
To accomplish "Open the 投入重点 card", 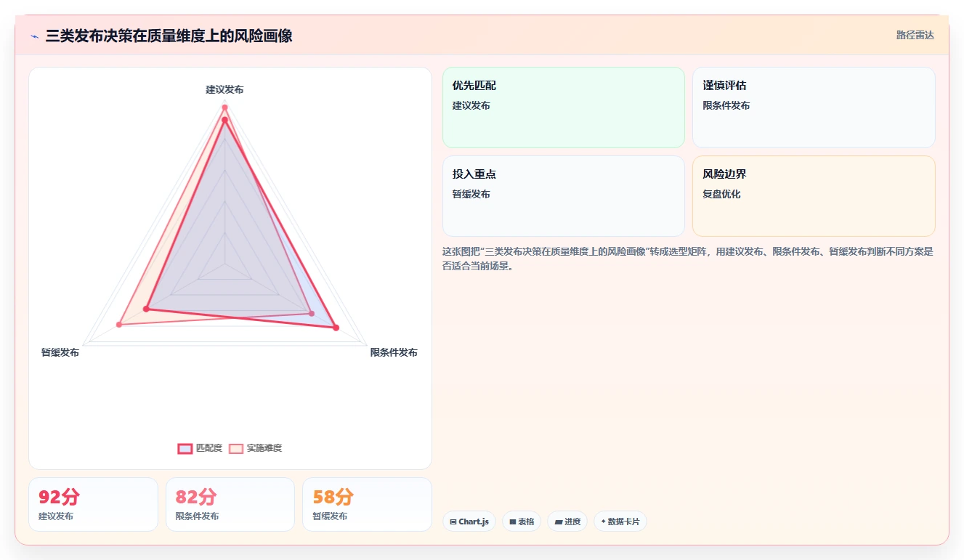I will (564, 196).
